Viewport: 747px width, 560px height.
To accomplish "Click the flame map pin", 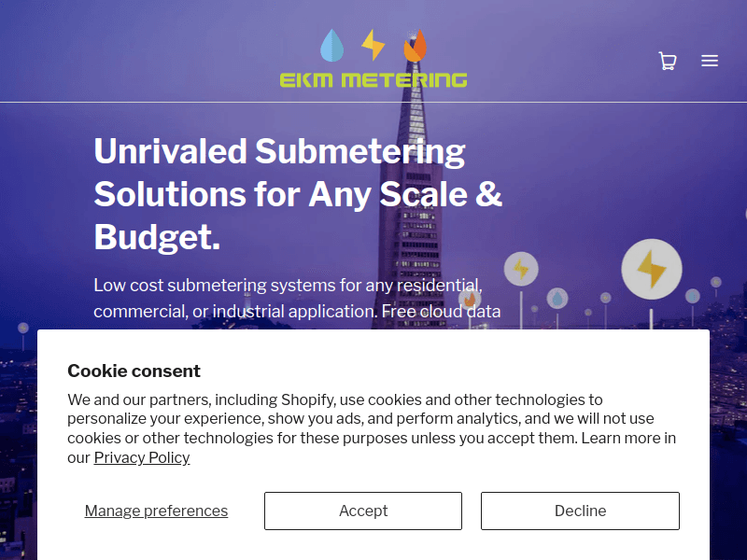I will [x=470, y=299].
